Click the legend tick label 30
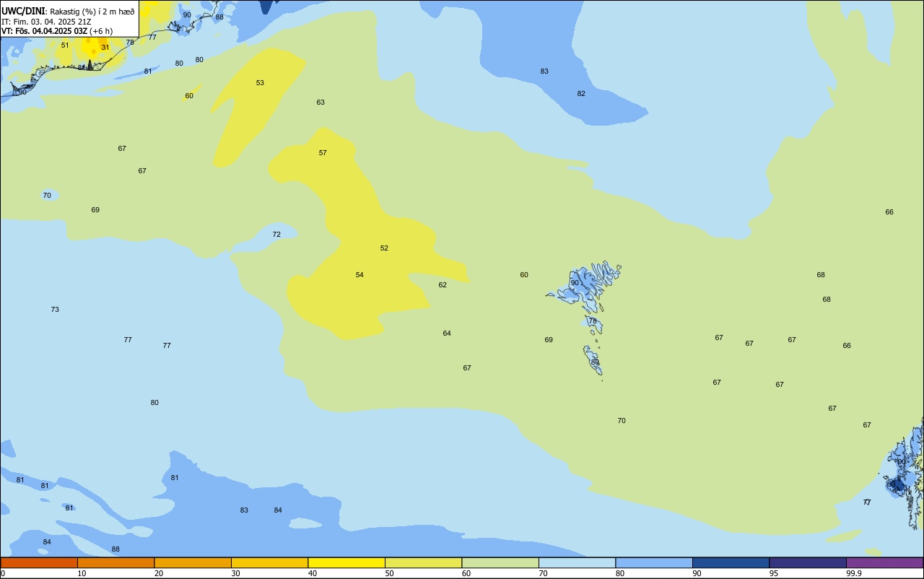924x579 pixels. tap(235, 573)
